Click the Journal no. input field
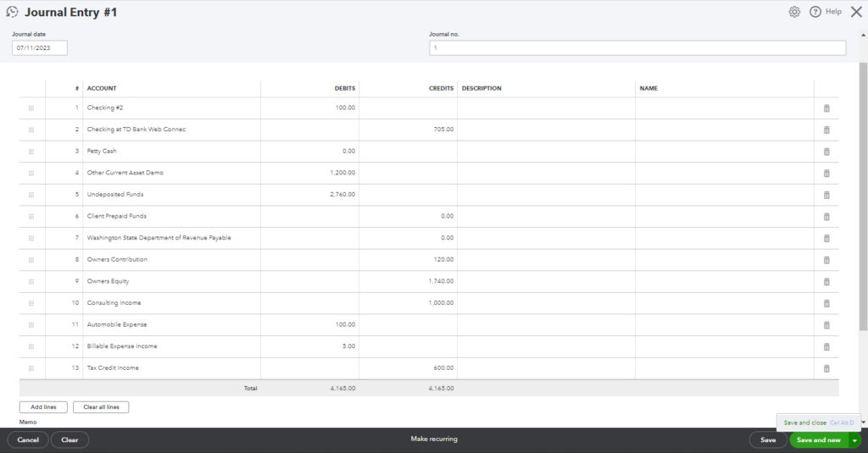The height and width of the screenshot is (453, 868). tap(637, 48)
